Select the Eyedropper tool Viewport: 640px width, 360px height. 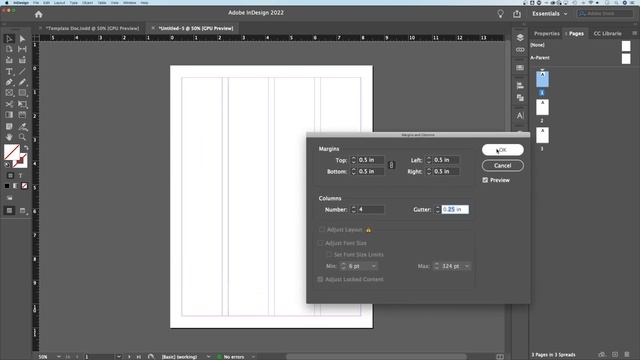tap(22, 127)
